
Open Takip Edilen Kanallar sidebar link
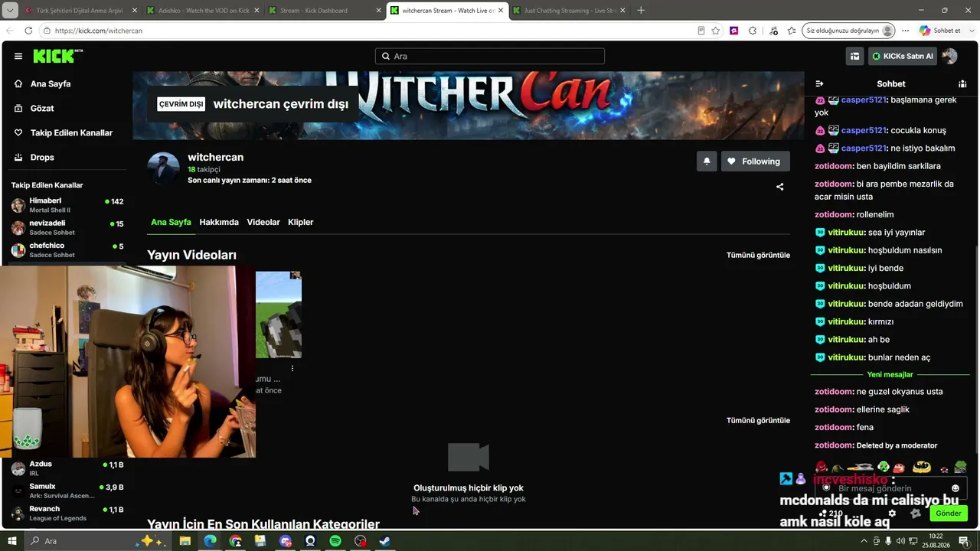71,132
